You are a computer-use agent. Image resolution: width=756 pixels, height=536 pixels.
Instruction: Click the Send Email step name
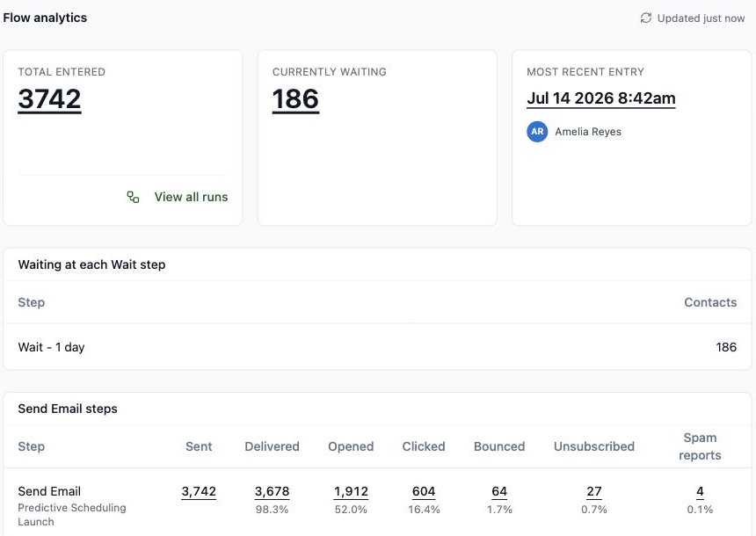tap(49, 491)
